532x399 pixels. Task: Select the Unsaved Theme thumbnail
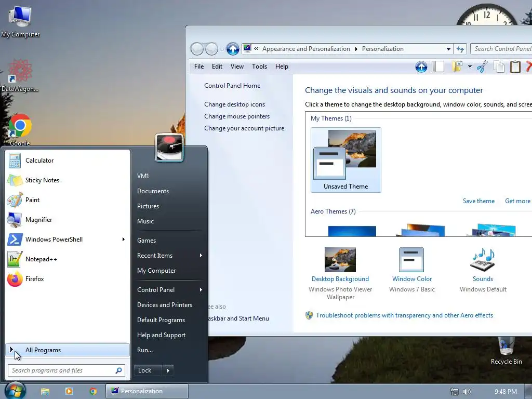point(345,160)
